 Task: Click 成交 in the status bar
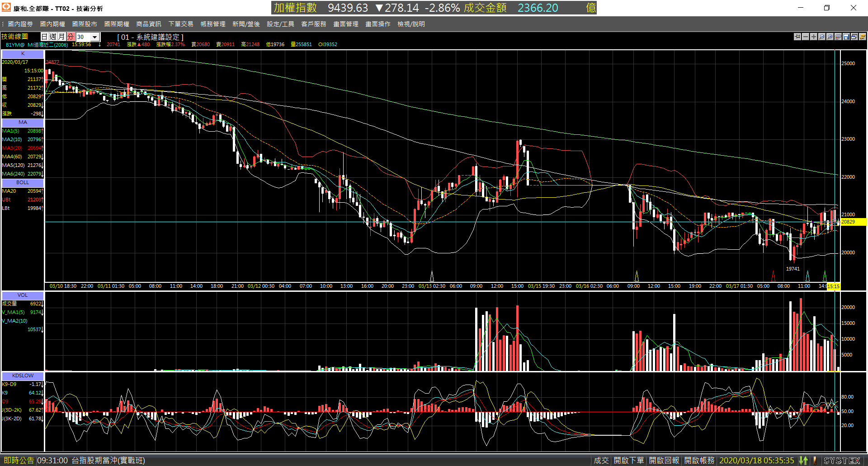click(601, 461)
